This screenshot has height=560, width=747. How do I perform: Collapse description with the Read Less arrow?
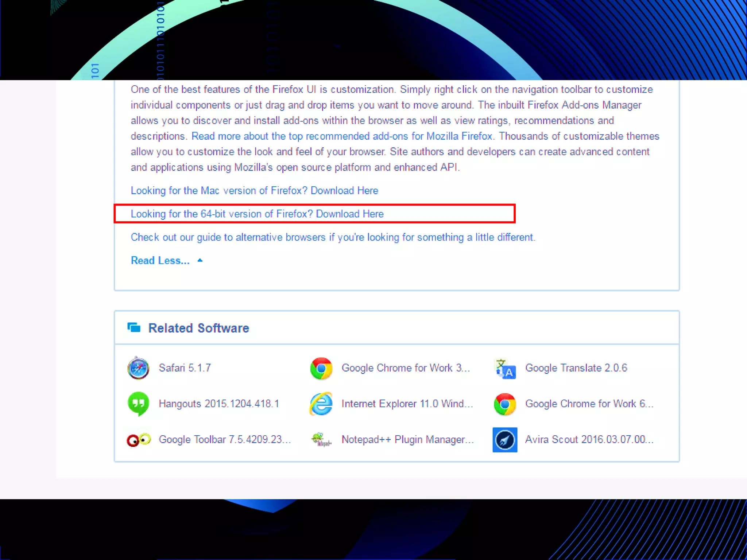pyautogui.click(x=200, y=260)
